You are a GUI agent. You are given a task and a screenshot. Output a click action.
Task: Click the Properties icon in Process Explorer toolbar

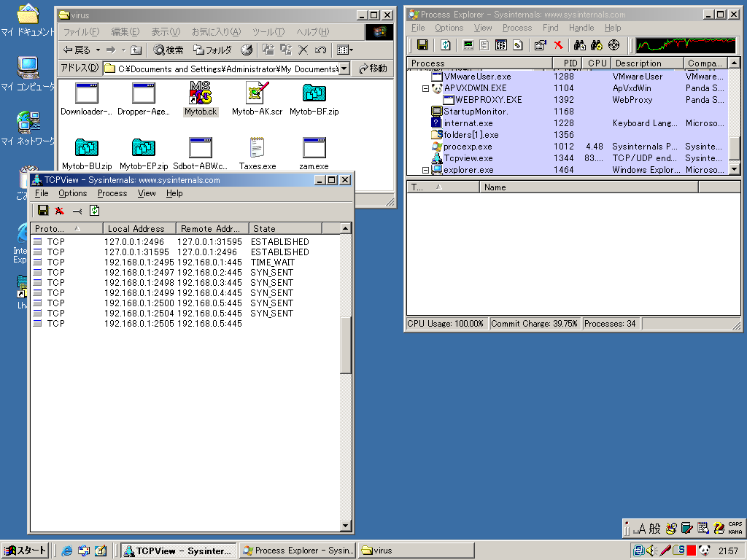tap(540, 45)
